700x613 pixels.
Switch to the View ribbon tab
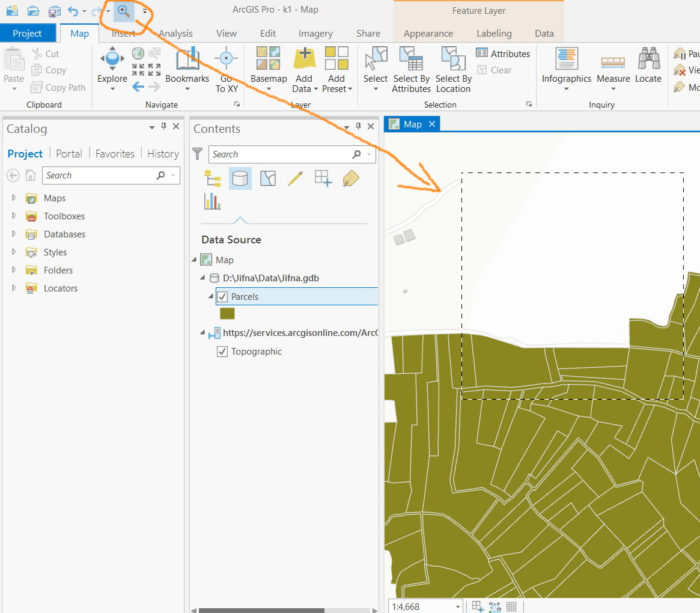227,34
